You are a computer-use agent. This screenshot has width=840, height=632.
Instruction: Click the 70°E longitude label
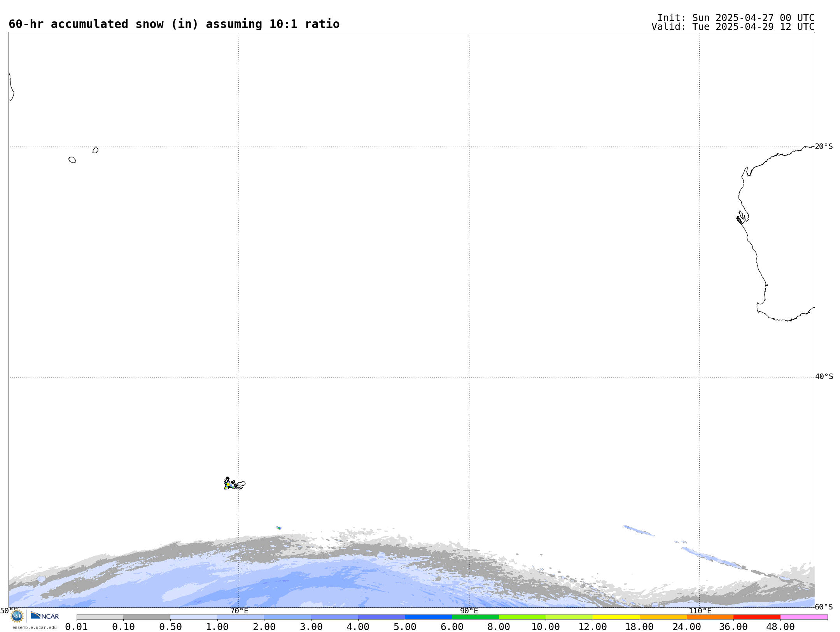coord(239,611)
